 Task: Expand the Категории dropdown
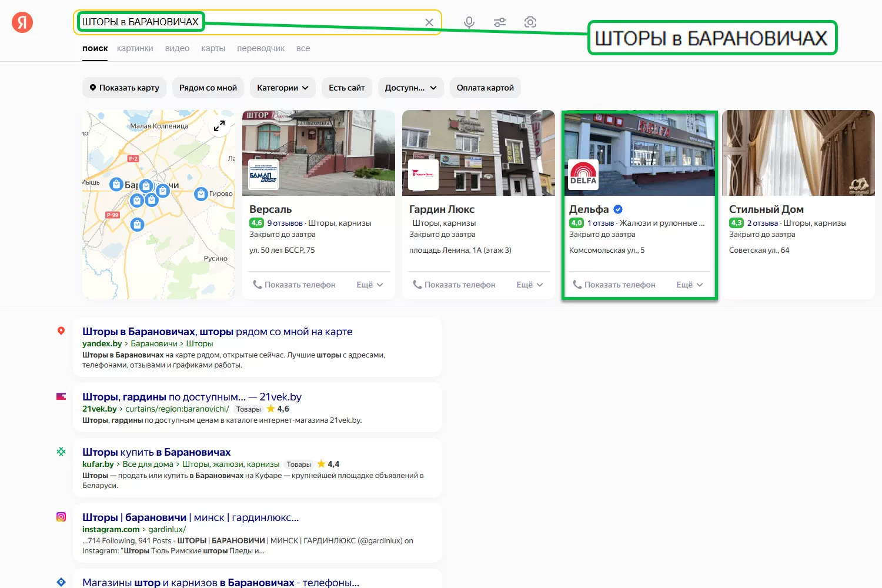[283, 88]
